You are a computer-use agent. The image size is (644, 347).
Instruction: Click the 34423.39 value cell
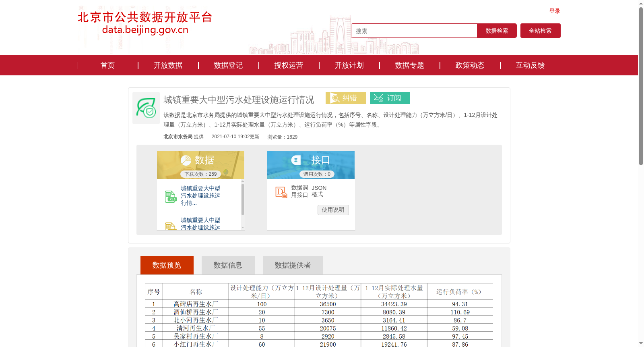tap(394, 304)
